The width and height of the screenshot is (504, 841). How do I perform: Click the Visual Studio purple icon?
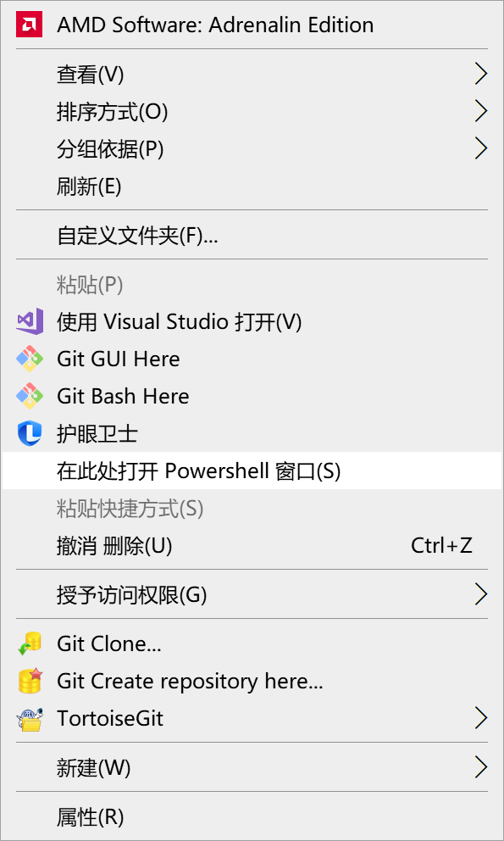(x=30, y=322)
